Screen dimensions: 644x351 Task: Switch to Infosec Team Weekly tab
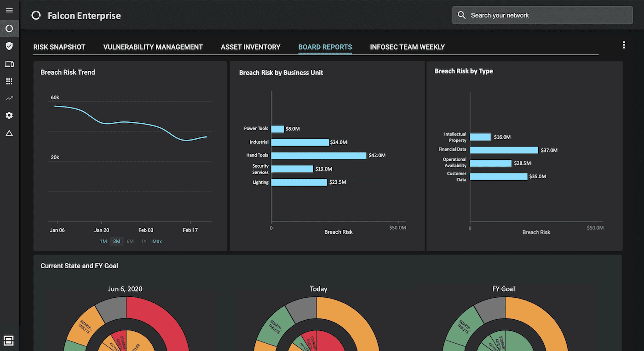(407, 47)
